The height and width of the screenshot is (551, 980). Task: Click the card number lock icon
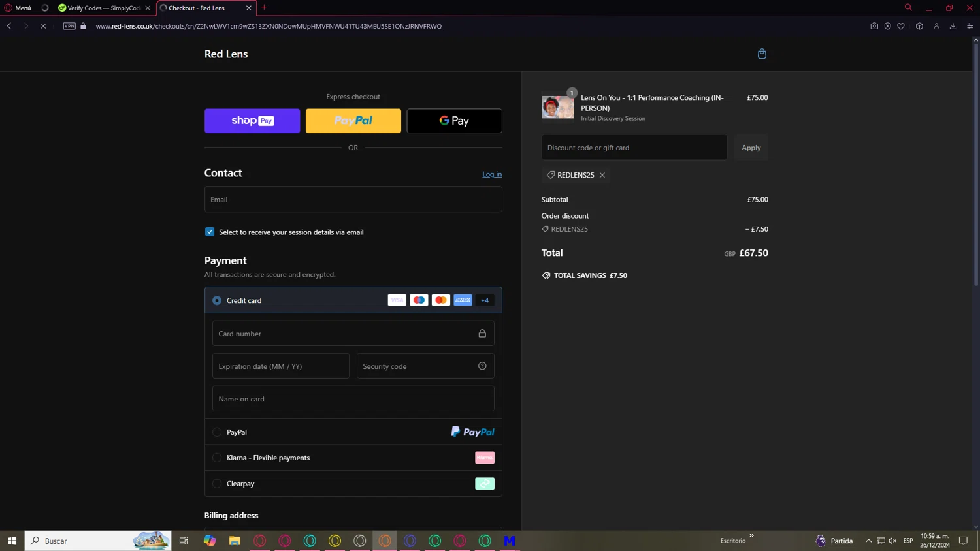coord(482,333)
